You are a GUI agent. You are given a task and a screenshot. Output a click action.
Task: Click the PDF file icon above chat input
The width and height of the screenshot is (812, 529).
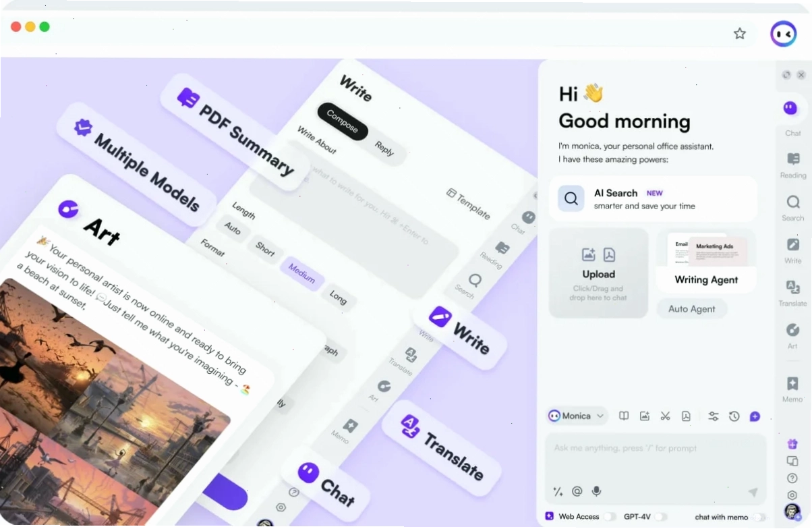[686, 416]
